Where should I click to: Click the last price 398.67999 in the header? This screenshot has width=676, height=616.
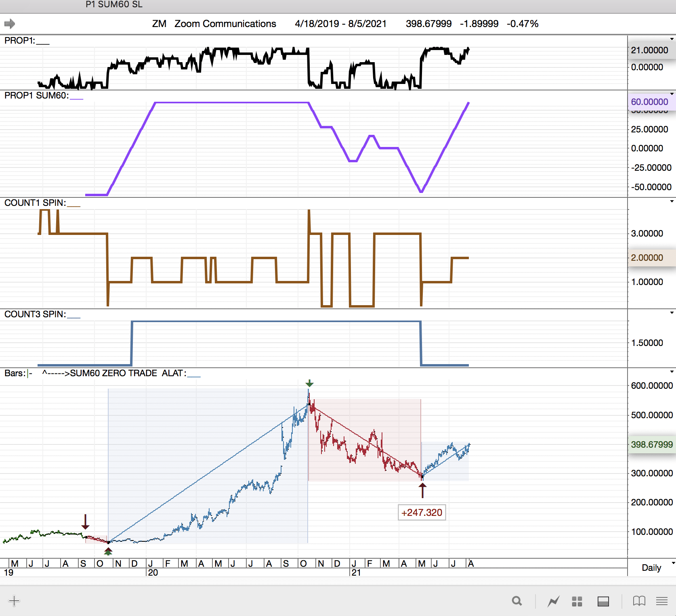point(429,24)
